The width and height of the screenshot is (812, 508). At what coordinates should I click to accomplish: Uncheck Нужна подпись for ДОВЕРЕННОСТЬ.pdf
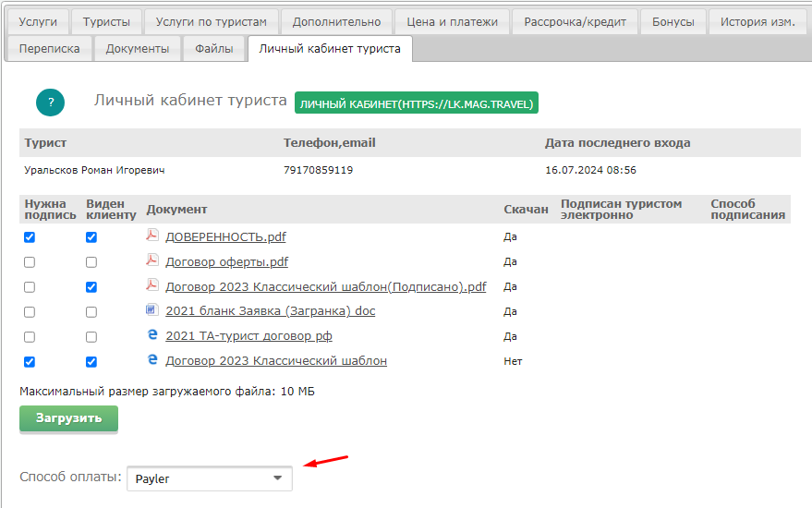[30, 237]
